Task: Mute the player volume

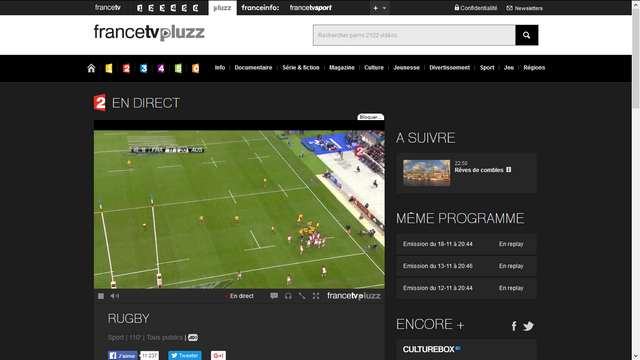Action: tap(115, 296)
